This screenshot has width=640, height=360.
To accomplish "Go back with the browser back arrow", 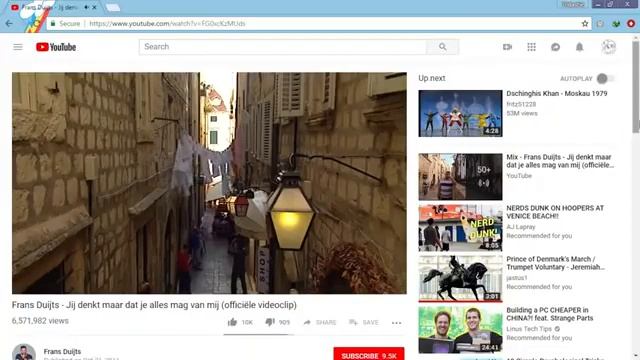I will click(9, 24).
